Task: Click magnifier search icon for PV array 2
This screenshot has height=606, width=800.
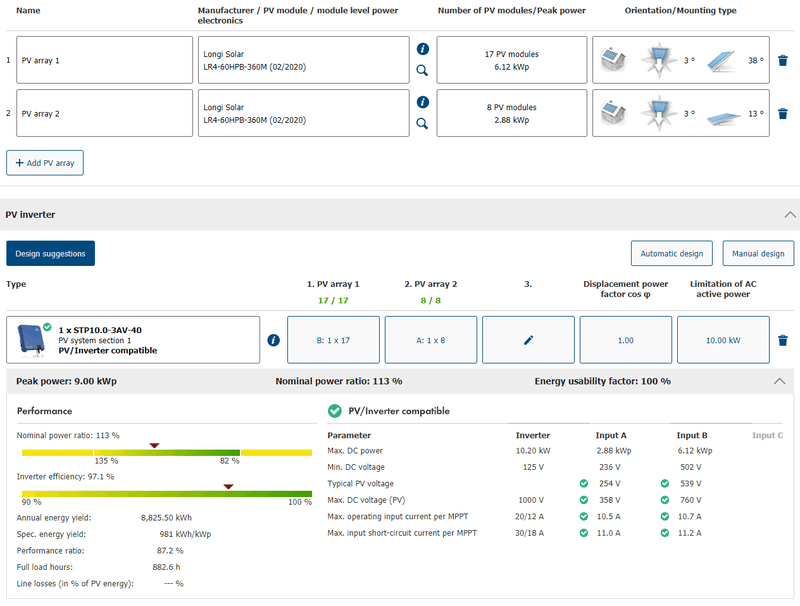Action: [422, 124]
